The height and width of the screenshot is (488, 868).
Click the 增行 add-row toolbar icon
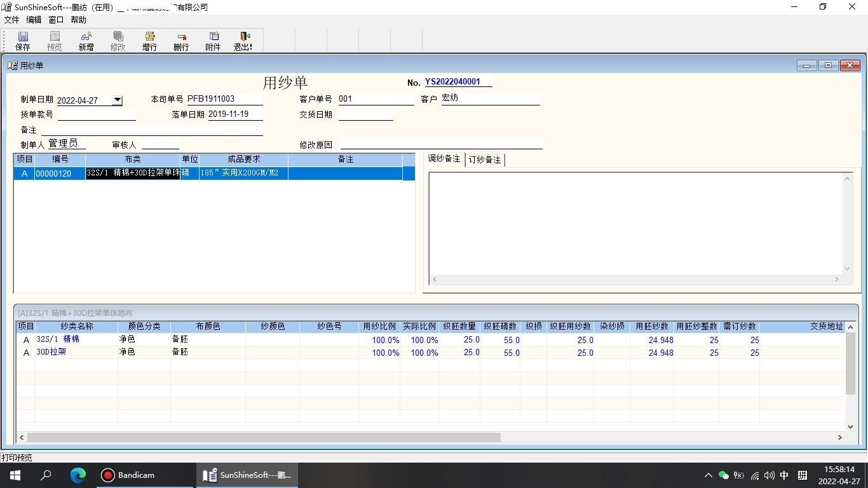click(149, 41)
